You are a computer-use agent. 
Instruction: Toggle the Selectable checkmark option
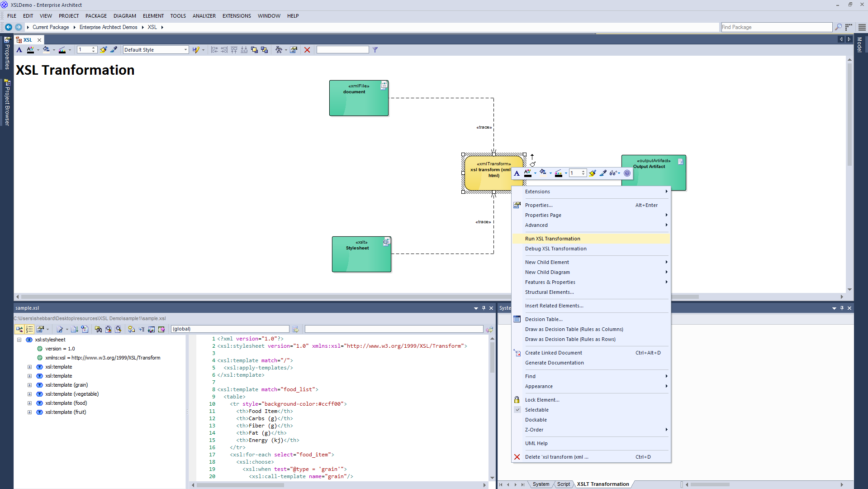click(591, 410)
